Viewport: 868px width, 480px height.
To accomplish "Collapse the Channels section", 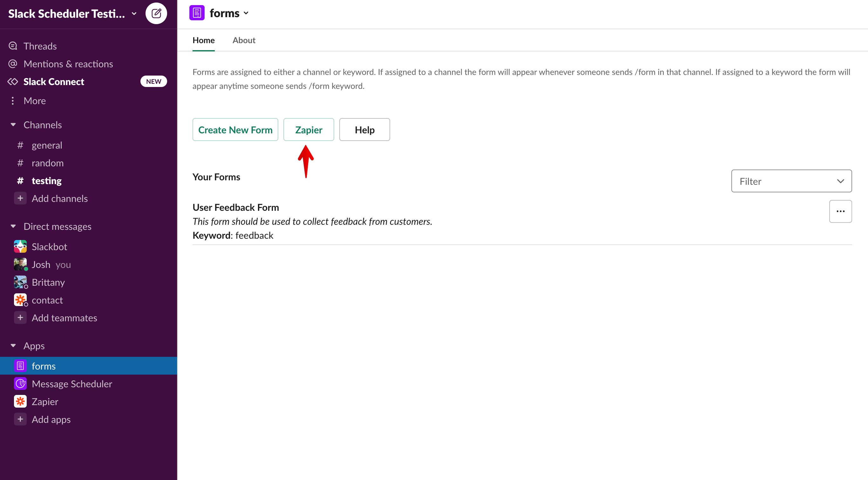I will point(13,124).
